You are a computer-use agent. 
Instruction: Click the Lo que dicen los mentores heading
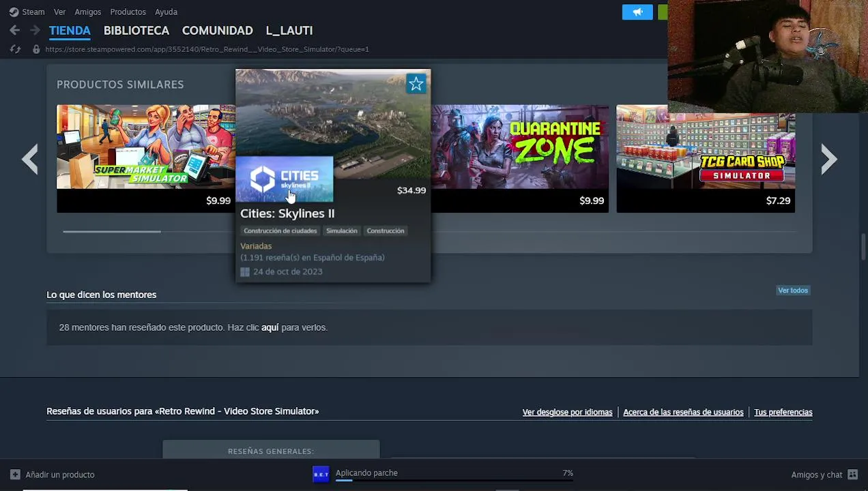[x=102, y=295]
